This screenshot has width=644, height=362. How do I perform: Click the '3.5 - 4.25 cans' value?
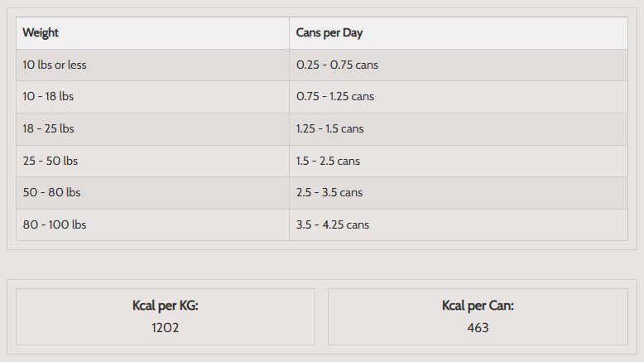point(333,224)
